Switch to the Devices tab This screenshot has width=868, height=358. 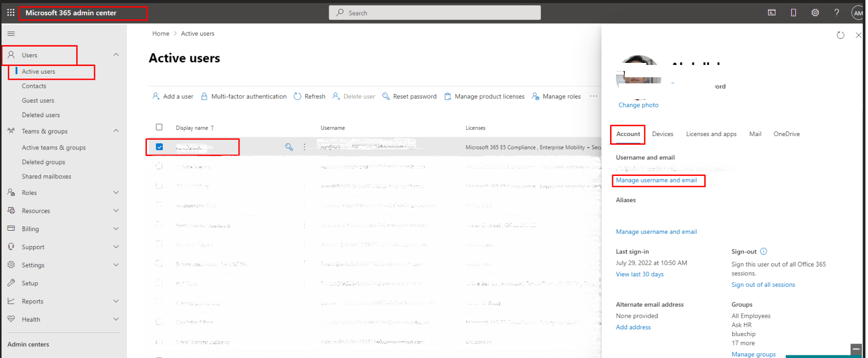coord(663,134)
